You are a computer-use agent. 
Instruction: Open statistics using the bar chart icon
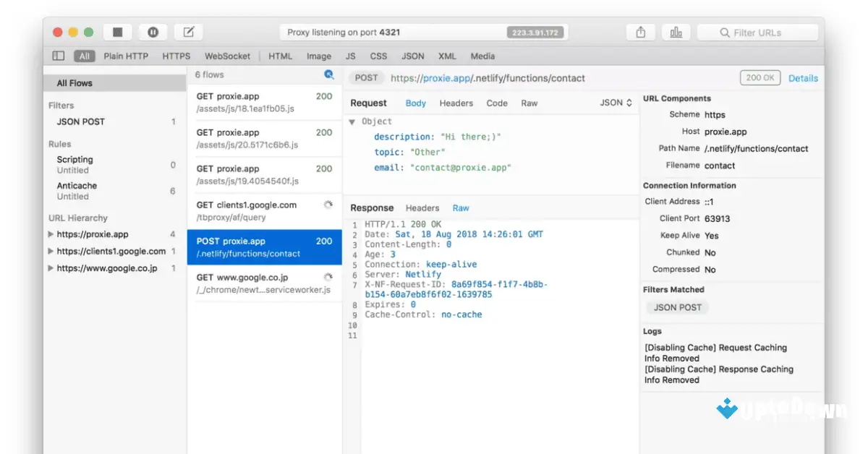(676, 31)
